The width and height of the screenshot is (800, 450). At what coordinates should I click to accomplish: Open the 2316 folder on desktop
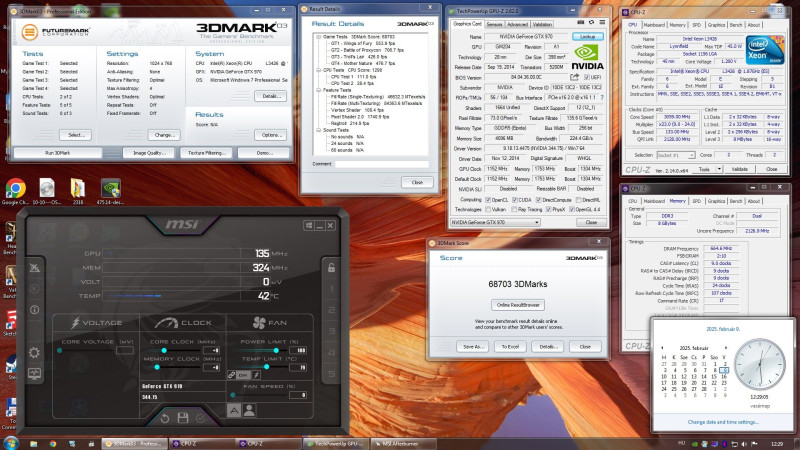pos(78,192)
